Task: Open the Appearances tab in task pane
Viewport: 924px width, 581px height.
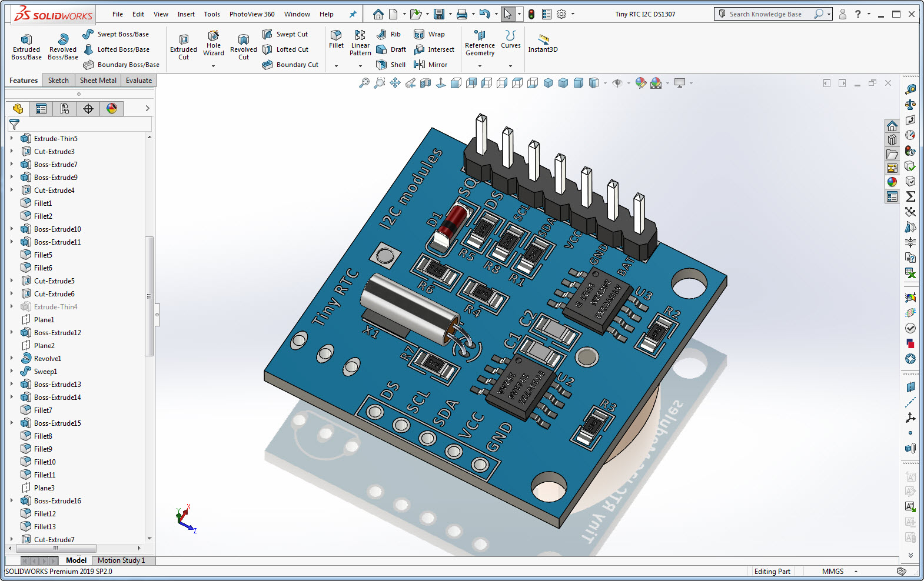Action: [892, 182]
